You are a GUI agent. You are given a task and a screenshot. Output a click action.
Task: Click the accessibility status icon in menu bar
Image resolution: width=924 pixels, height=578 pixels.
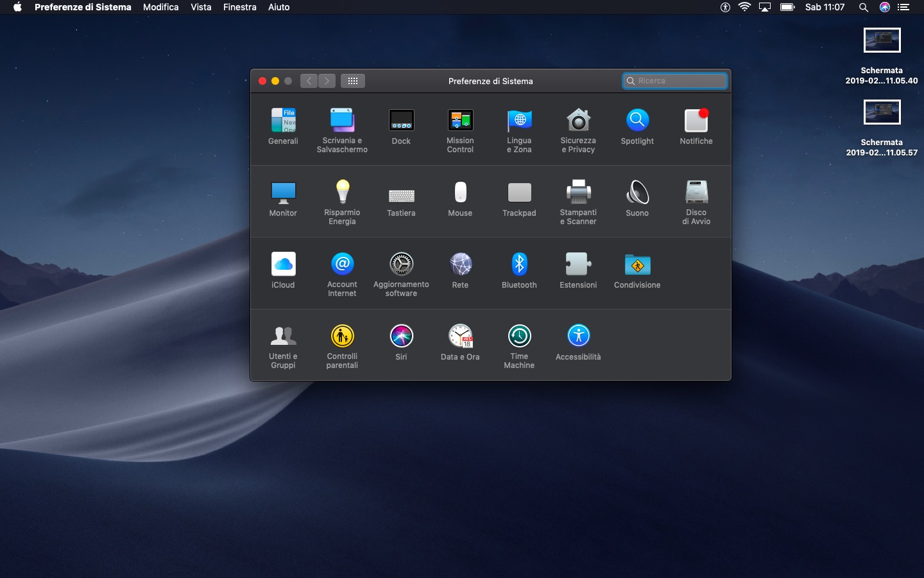click(x=725, y=7)
